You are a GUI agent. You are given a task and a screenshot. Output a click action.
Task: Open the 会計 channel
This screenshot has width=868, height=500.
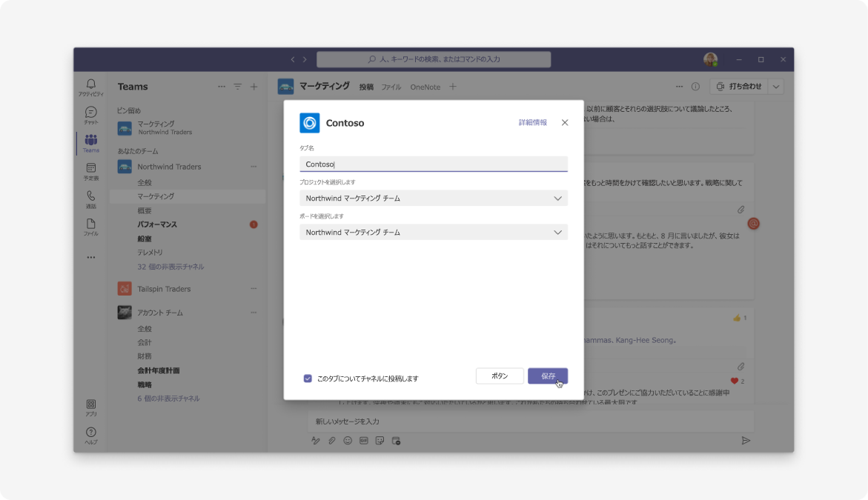tap(145, 342)
